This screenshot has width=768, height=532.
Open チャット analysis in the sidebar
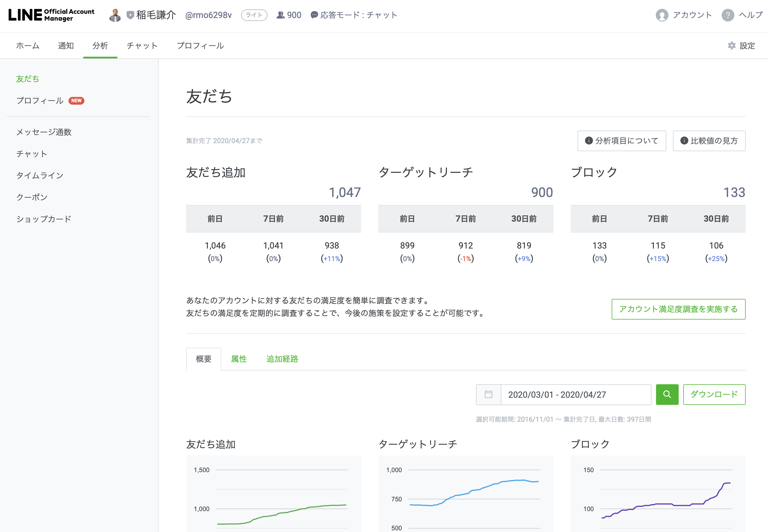click(x=32, y=154)
